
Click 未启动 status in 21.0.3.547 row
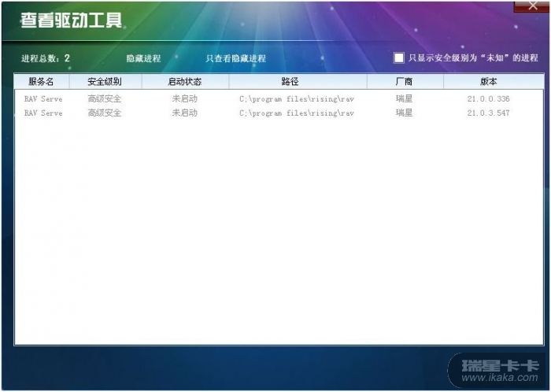tap(184, 113)
